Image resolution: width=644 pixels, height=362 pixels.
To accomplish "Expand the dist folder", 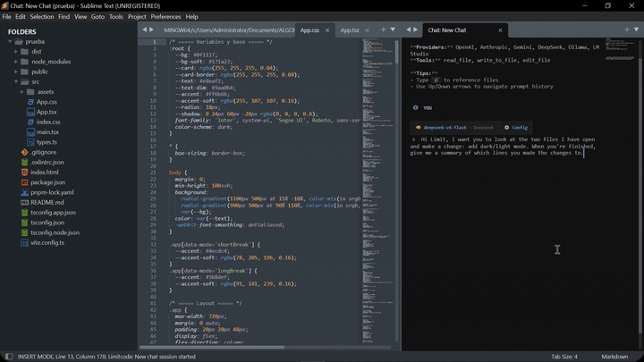I will [x=16, y=52].
